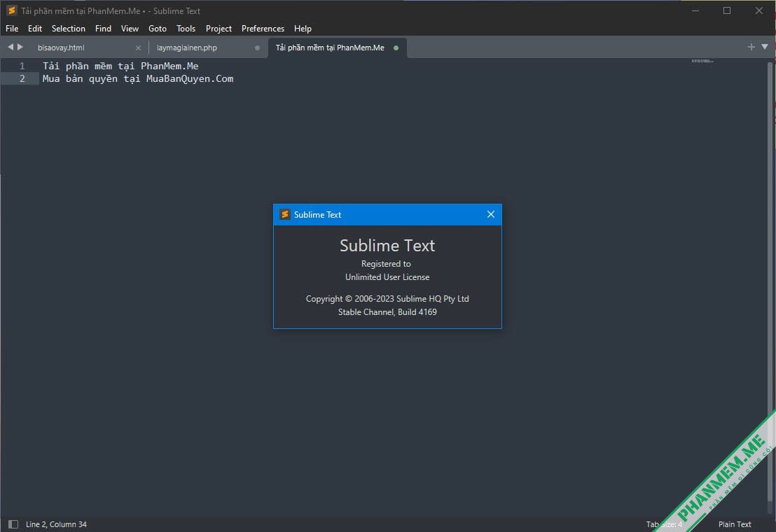Open the Help menu

(x=303, y=29)
